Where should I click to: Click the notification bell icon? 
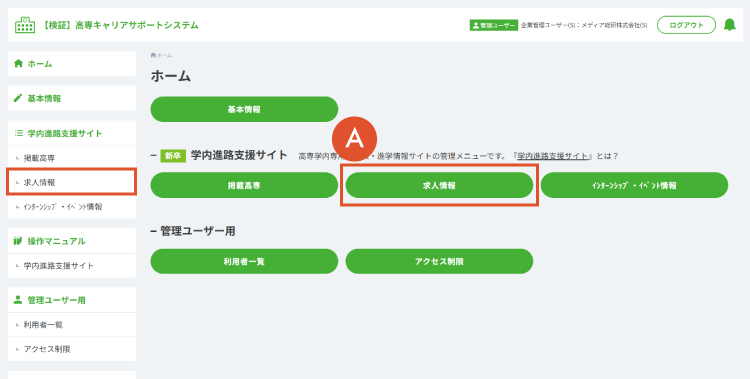click(729, 25)
